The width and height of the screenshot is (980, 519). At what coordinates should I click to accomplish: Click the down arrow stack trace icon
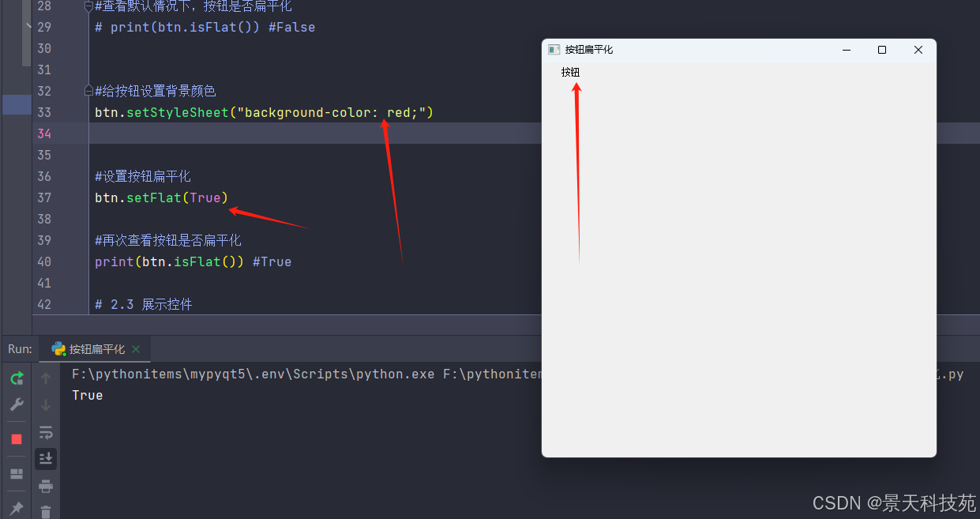point(46,405)
